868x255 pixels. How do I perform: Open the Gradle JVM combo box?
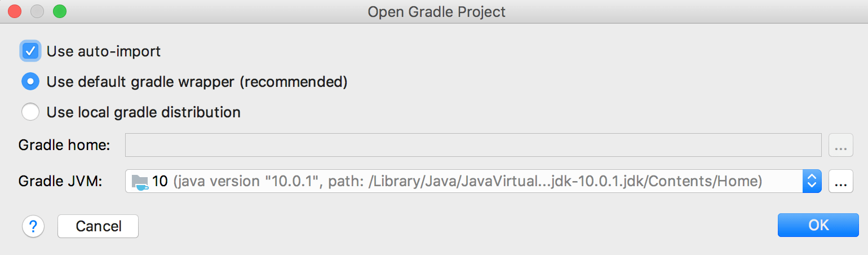point(473,182)
